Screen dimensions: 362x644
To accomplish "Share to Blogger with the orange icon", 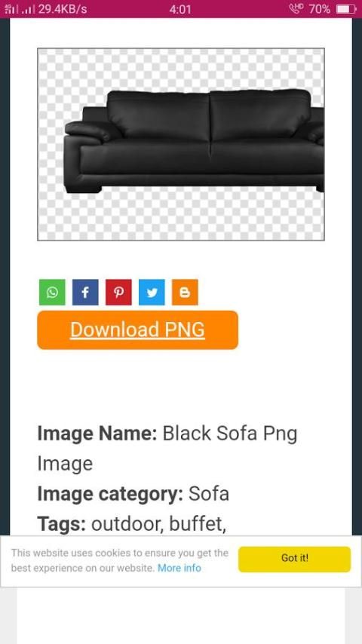I will pos(185,292).
